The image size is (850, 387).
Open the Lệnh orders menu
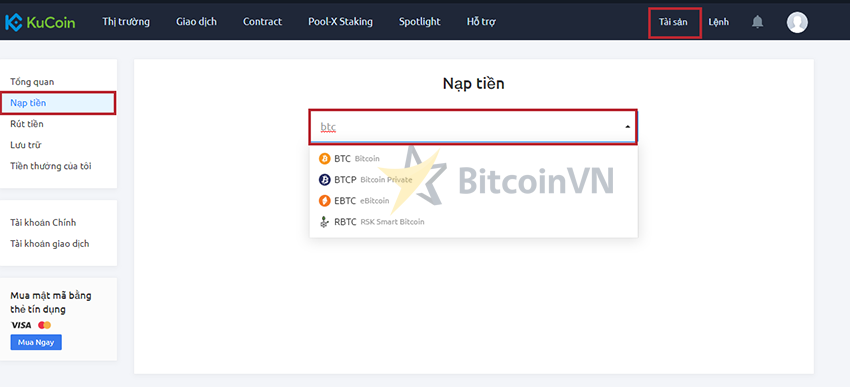click(x=718, y=22)
